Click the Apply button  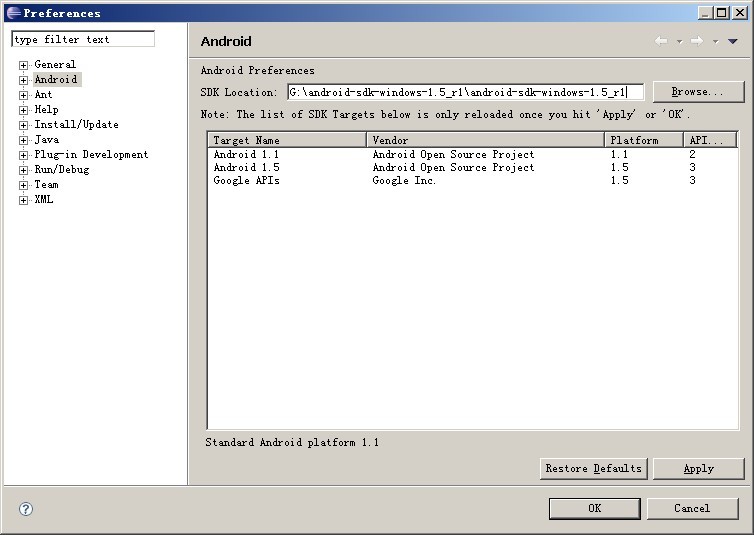698,469
